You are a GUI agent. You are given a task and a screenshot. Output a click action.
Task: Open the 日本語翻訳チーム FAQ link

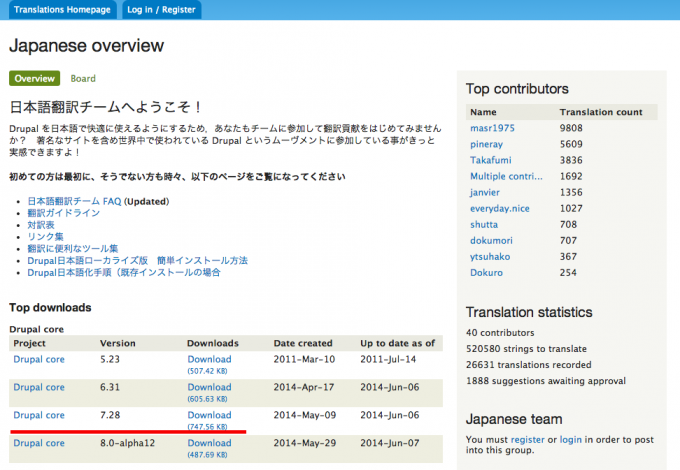(74, 201)
